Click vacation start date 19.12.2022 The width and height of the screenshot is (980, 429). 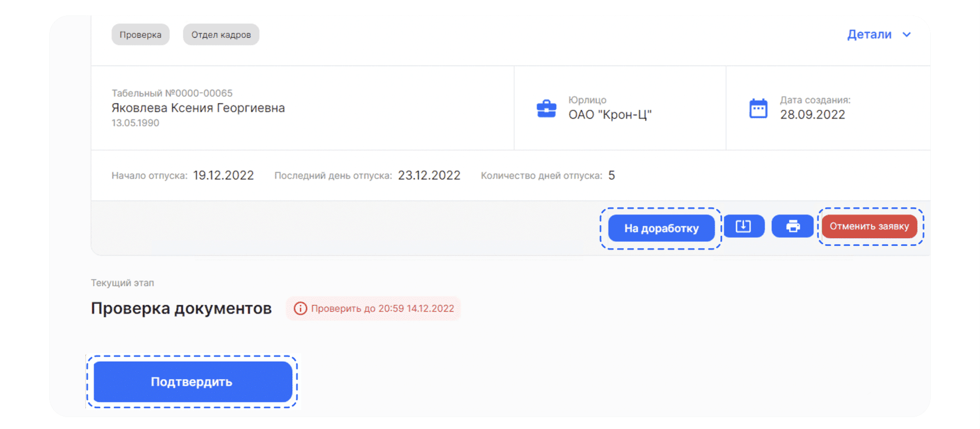(x=224, y=175)
